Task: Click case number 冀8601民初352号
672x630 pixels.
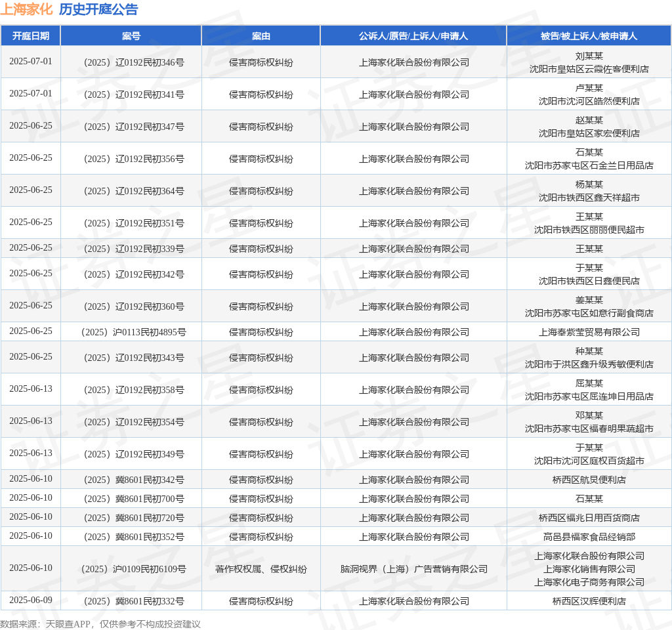Action: [134, 537]
